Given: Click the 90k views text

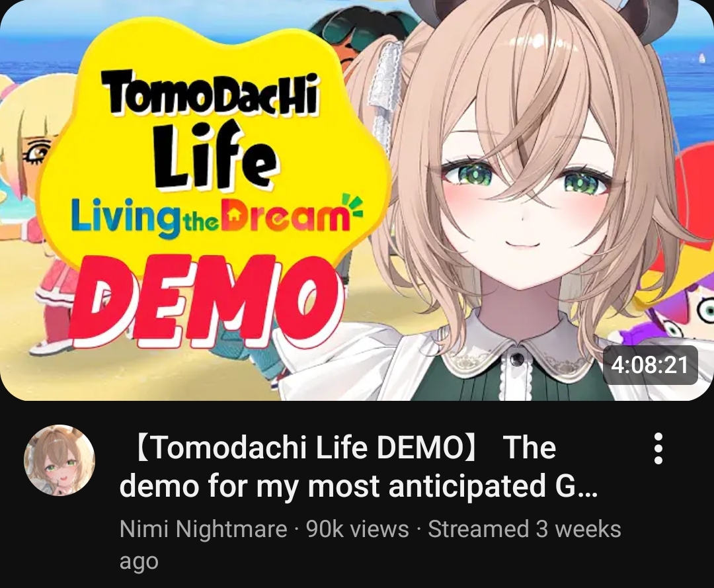Looking at the screenshot, I should tap(358, 528).
